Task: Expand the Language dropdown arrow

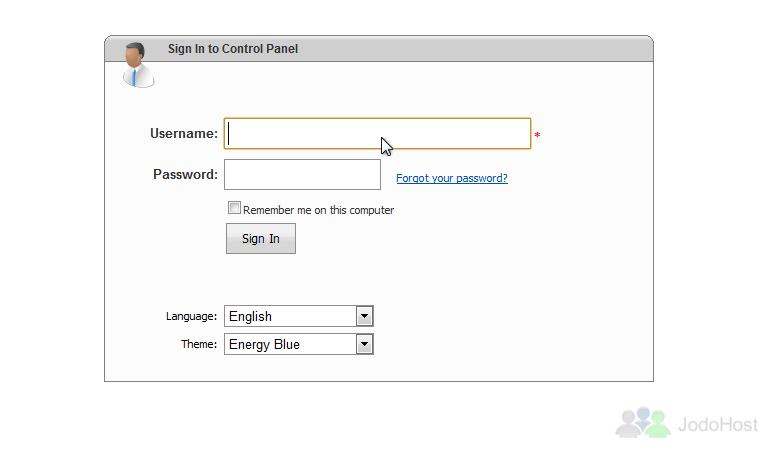Action: pos(364,316)
